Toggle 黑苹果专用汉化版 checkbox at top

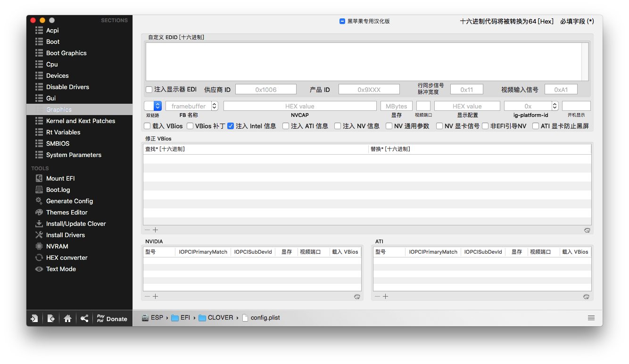[x=342, y=21]
